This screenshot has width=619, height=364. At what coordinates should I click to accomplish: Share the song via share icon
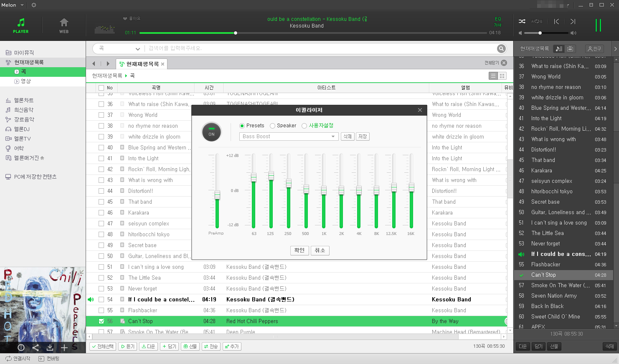[36, 347]
